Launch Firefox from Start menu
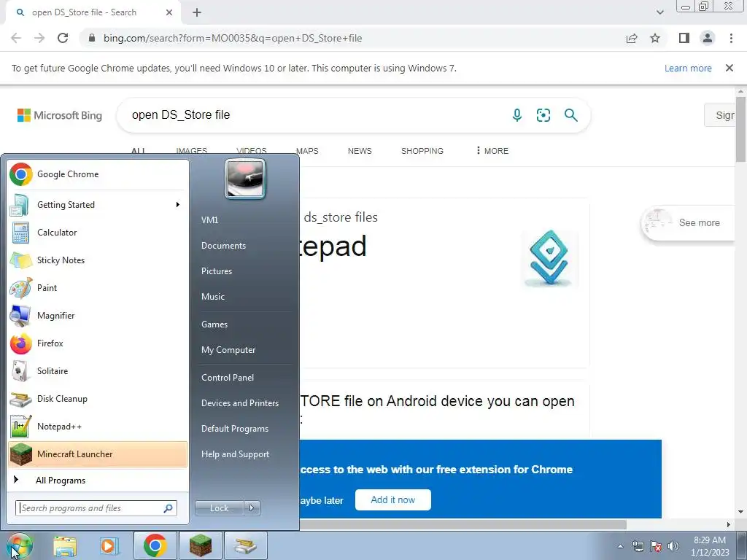 tap(98, 343)
